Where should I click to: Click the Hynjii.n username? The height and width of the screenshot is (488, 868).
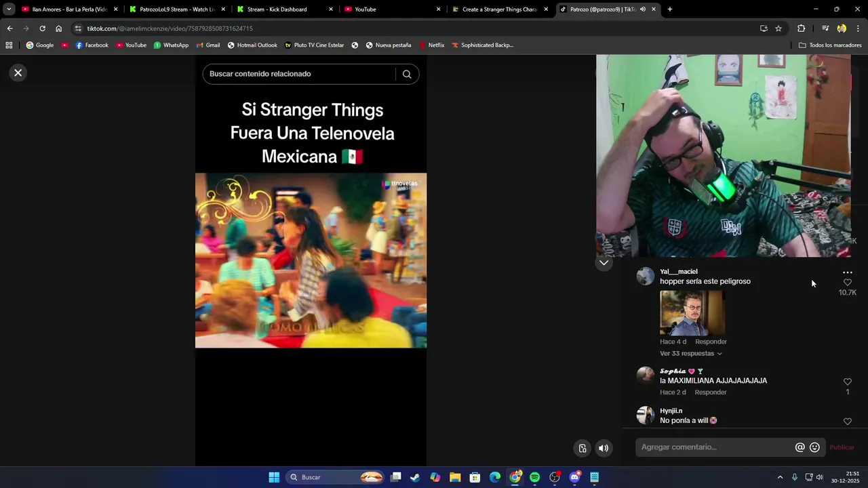[x=671, y=411]
